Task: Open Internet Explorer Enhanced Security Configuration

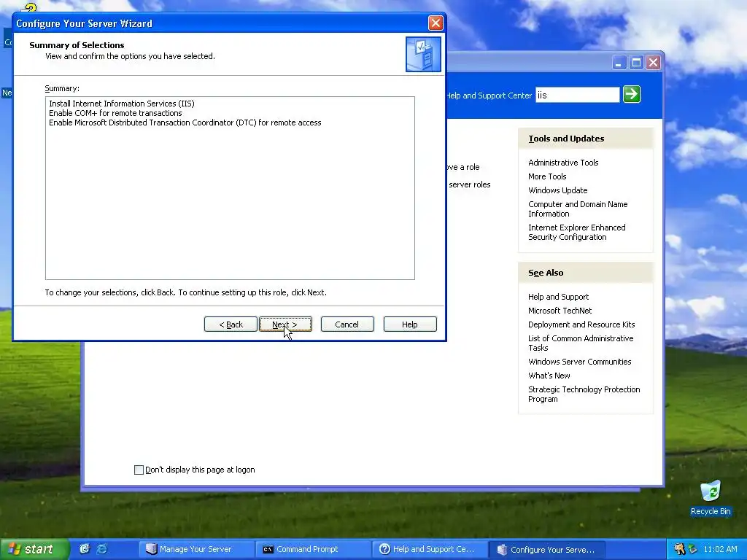Action: click(576, 232)
